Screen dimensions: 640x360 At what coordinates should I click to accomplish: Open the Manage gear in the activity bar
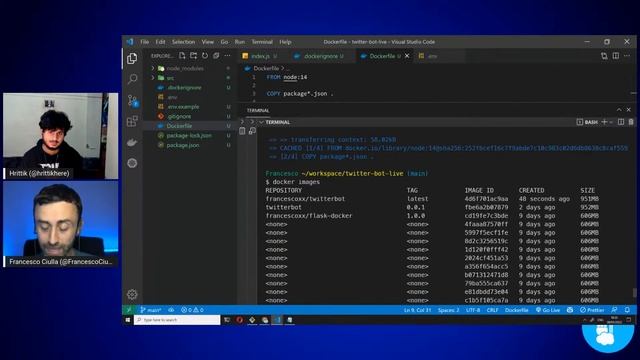132,294
